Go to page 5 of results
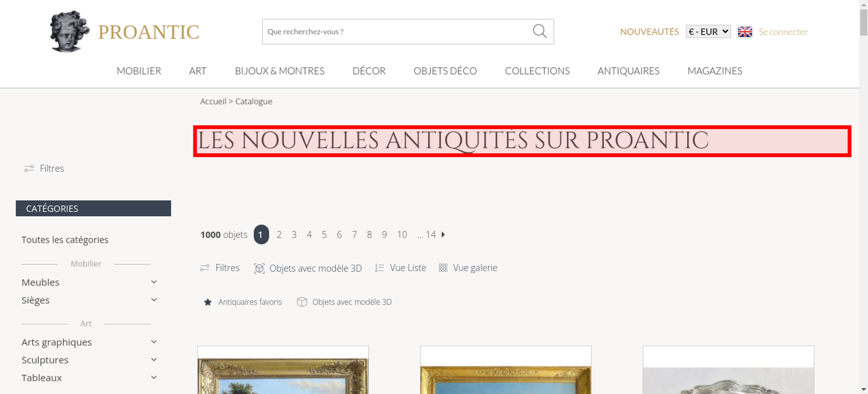The height and width of the screenshot is (394, 868). pyautogui.click(x=324, y=235)
